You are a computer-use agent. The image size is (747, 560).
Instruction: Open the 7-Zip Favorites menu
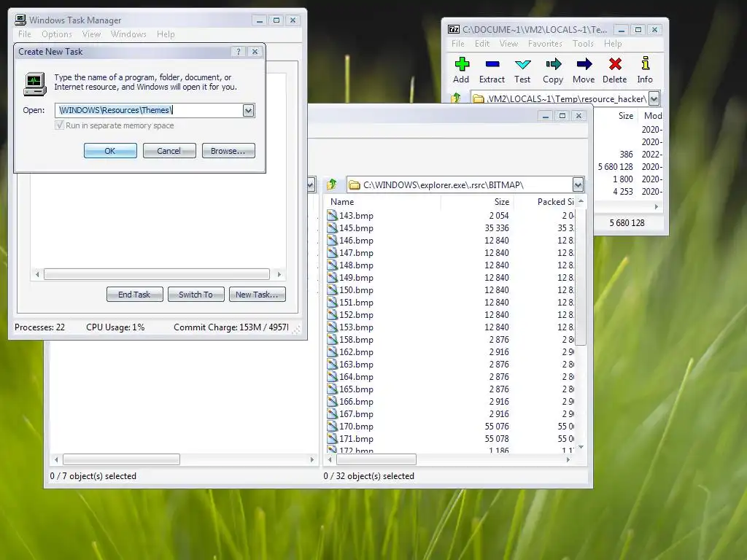545,44
